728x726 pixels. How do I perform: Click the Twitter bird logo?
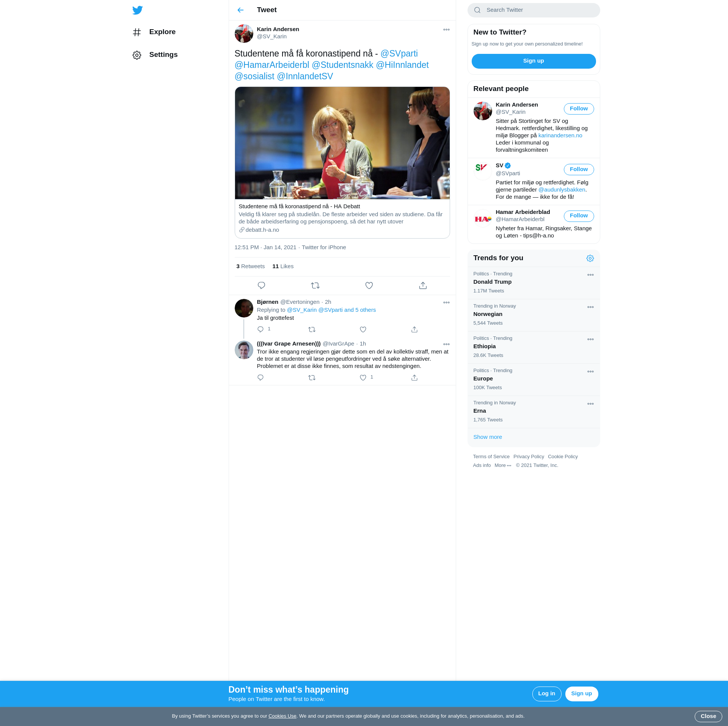click(x=138, y=10)
